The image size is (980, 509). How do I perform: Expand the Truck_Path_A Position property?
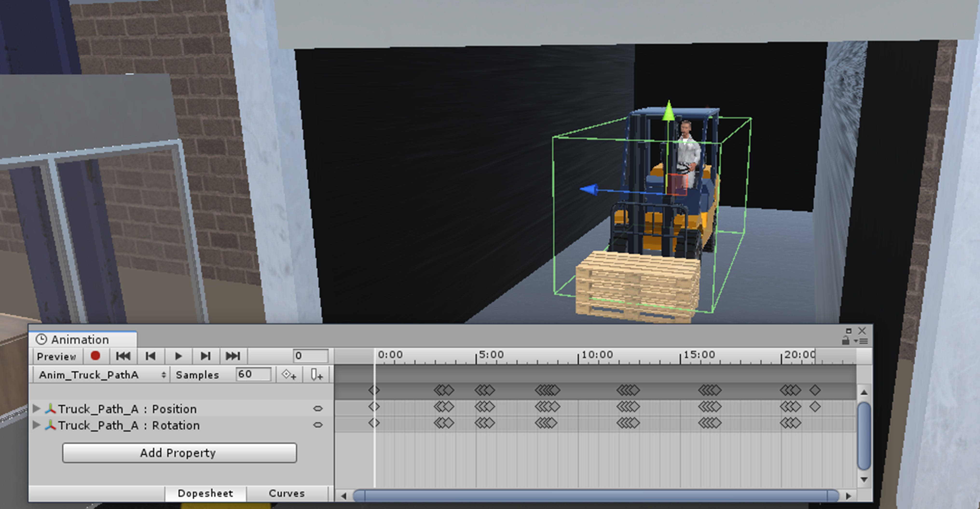[x=37, y=409]
